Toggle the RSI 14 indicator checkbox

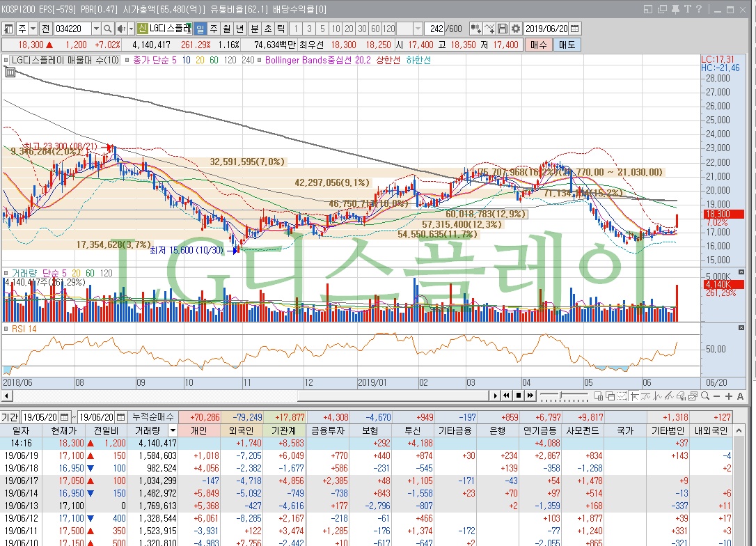click(6, 329)
